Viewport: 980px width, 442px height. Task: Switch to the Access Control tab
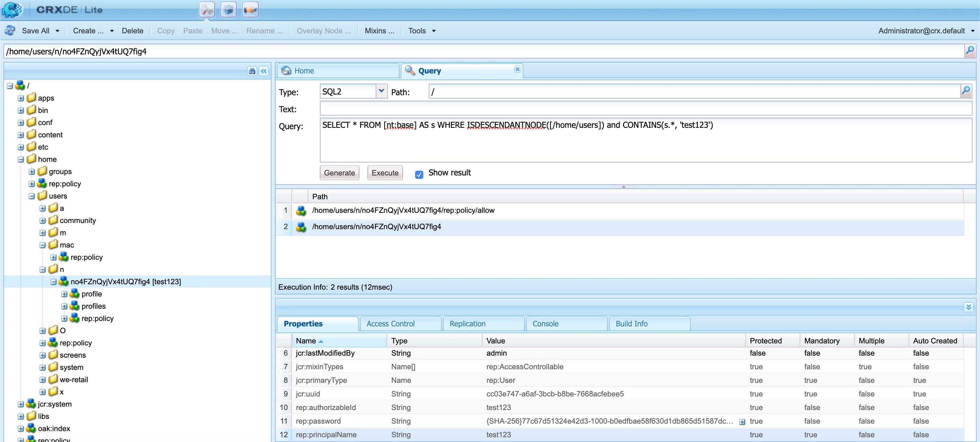(390, 323)
